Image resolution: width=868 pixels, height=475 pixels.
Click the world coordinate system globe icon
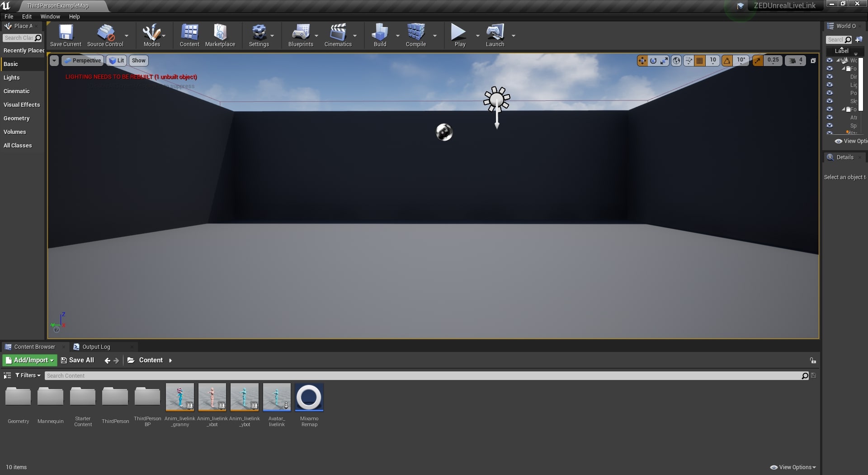click(x=676, y=61)
